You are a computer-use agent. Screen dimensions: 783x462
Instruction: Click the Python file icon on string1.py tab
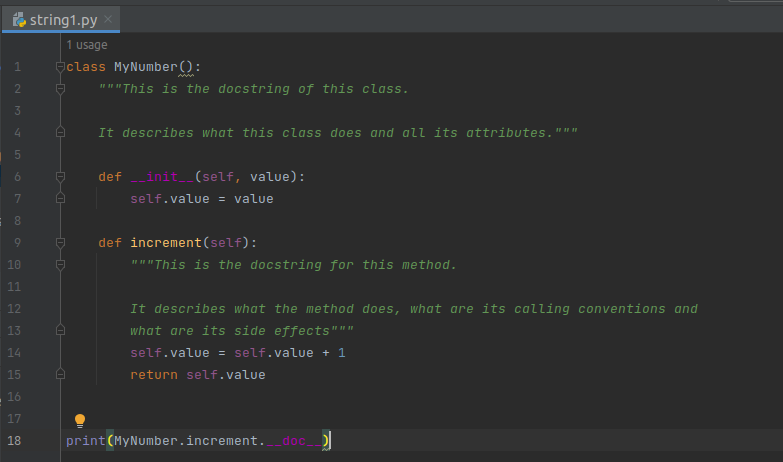(19, 20)
